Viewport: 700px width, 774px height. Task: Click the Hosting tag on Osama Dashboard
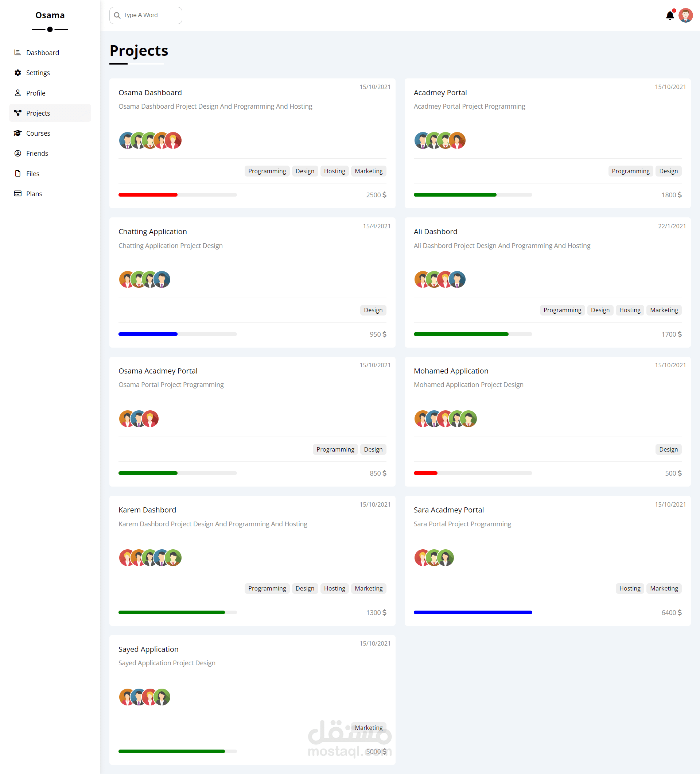[334, 171]
